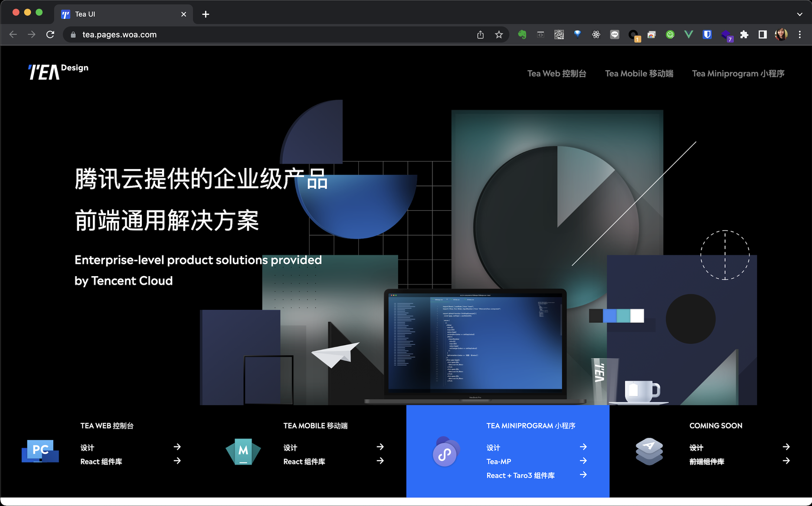Click the TEA Design logo

(58, 72)
